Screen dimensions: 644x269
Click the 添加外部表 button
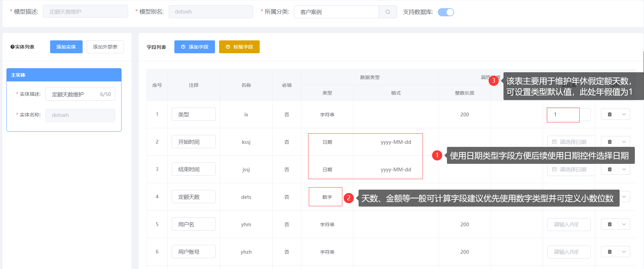tap(105, 47)
